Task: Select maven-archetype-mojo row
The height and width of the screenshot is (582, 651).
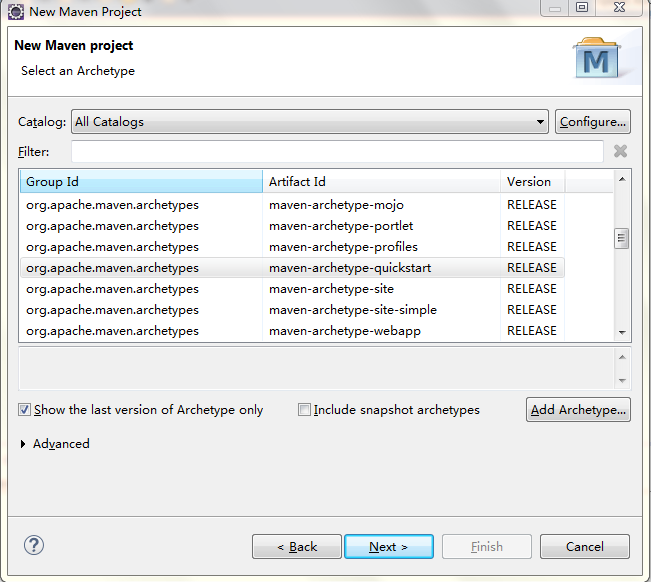Action: [x=292, y=205]
